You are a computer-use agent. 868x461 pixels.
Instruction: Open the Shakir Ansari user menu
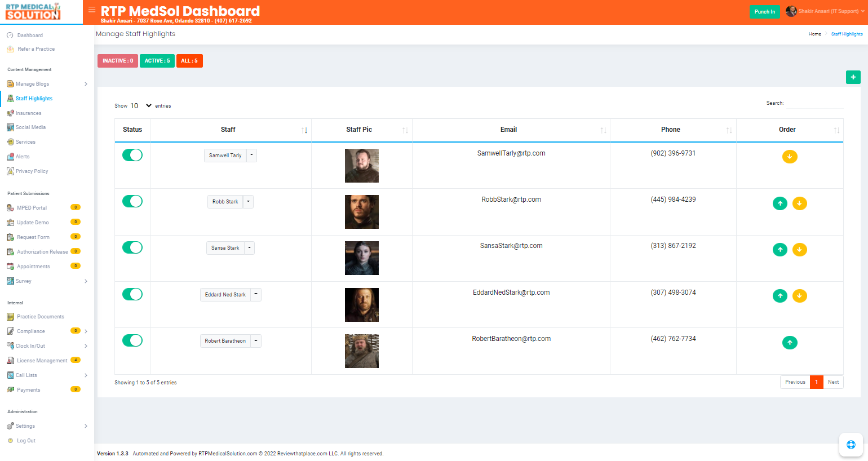click(x=825, y=11)
